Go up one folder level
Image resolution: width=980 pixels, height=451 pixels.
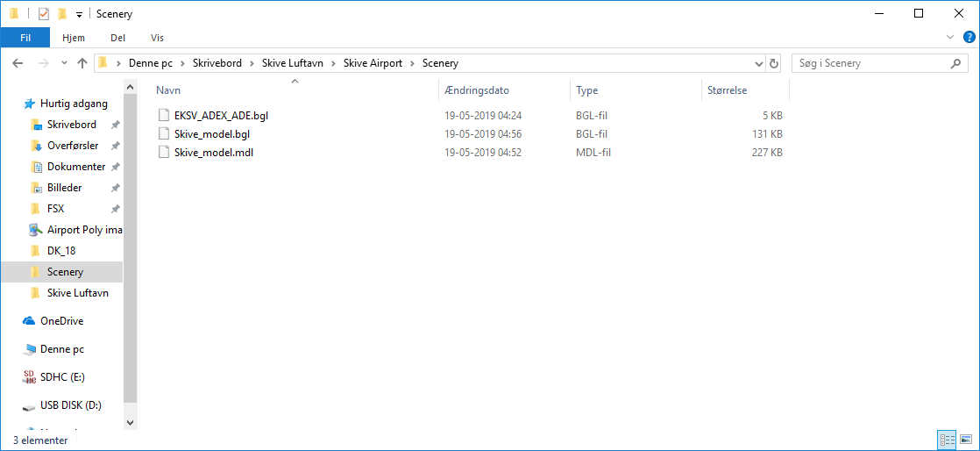click(x=82, y=63)
